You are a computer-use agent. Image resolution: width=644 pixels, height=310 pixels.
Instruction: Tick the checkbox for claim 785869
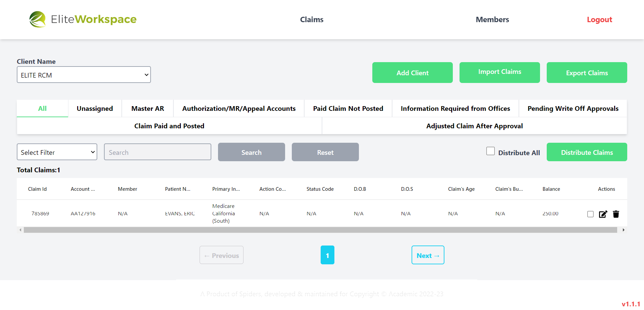pyautogui.click(x=591, y=214)
